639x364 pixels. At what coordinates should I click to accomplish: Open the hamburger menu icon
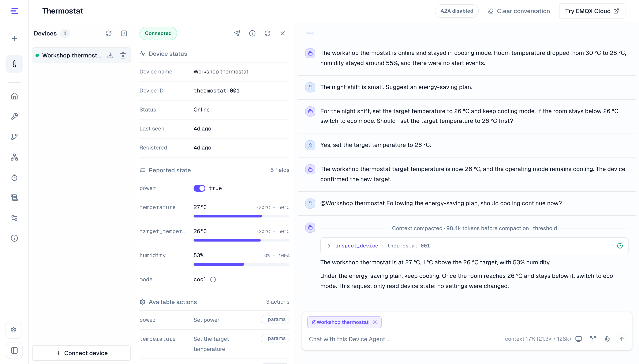point(14,11)
